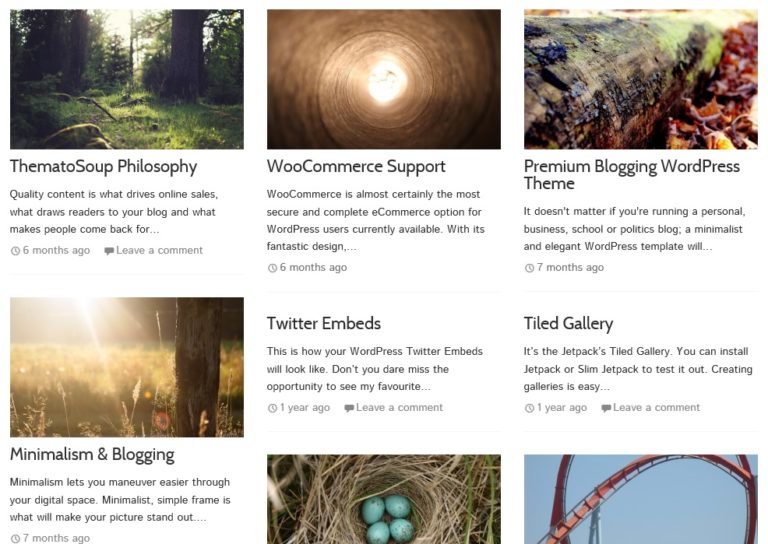768x544 pixels.
Task: Click the comment bubble icon under Tiled Gallery
Action: coord(606,408)
